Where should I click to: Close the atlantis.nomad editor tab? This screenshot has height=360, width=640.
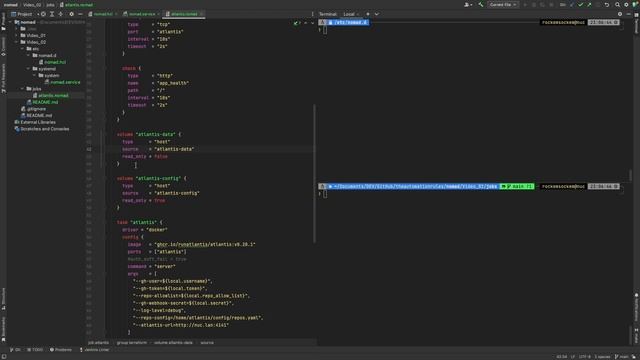pyautogui.click(x=202, y=14)
